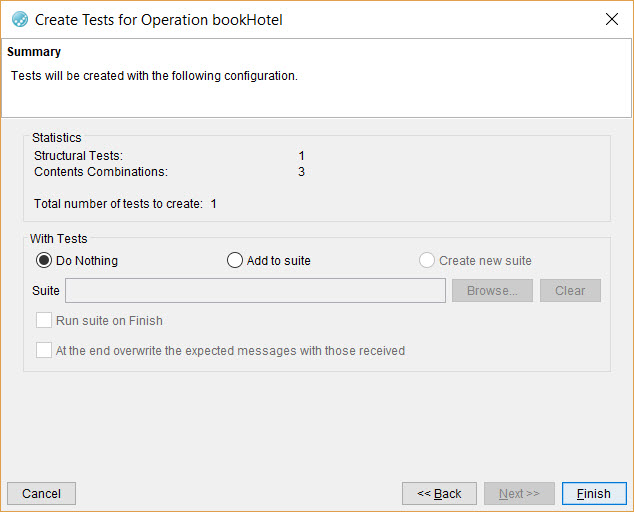
Task: Click the Total number of tests text
Action: click(x=125, y=204)
